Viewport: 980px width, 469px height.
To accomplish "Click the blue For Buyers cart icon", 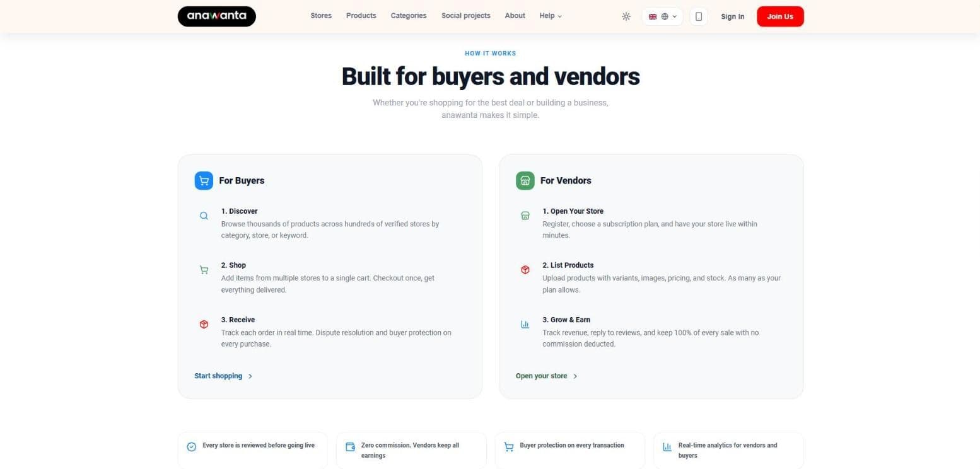I will tap(204, 180).
